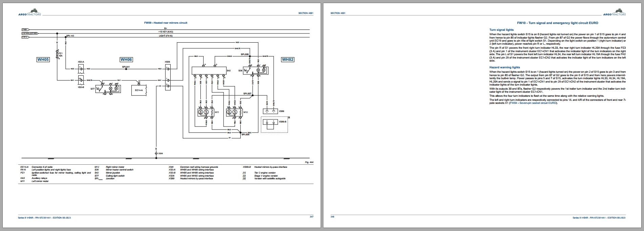Click legend entry 'Mirror heater control switch'

120,170
